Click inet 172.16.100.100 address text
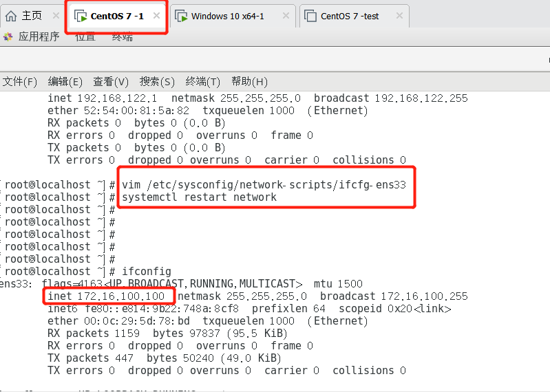Screen dimensions: 550x392 tap(106, 296)
